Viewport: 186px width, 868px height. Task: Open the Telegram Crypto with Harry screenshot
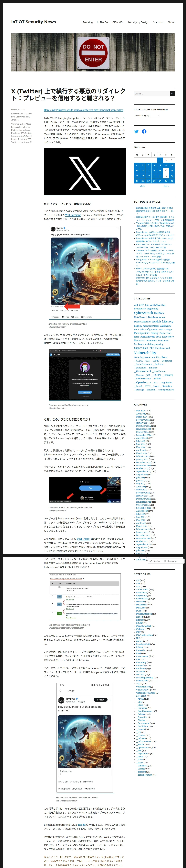85,375
